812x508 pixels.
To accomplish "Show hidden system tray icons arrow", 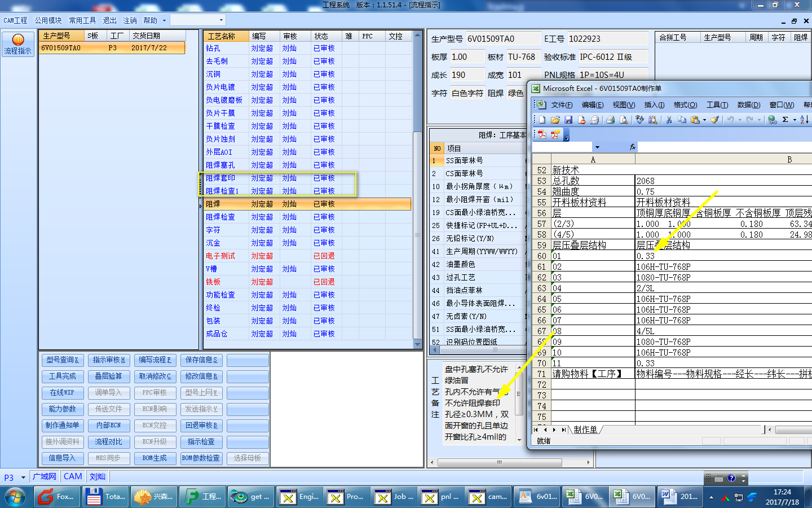I will point(711,497).
